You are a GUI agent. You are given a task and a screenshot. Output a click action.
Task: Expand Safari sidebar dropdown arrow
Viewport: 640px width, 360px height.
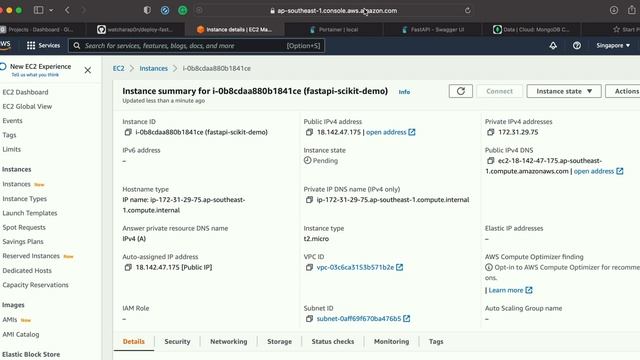[x=51, y=10]
